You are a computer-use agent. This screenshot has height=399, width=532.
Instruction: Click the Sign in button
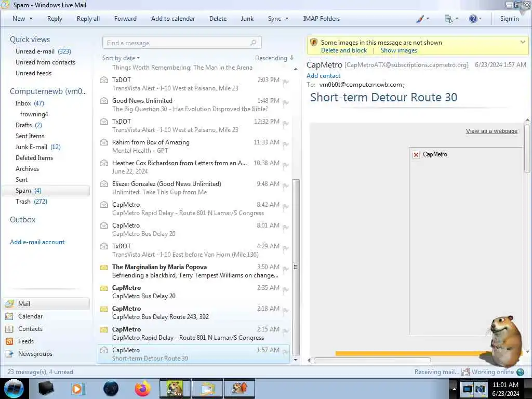[x=509, y=19]
